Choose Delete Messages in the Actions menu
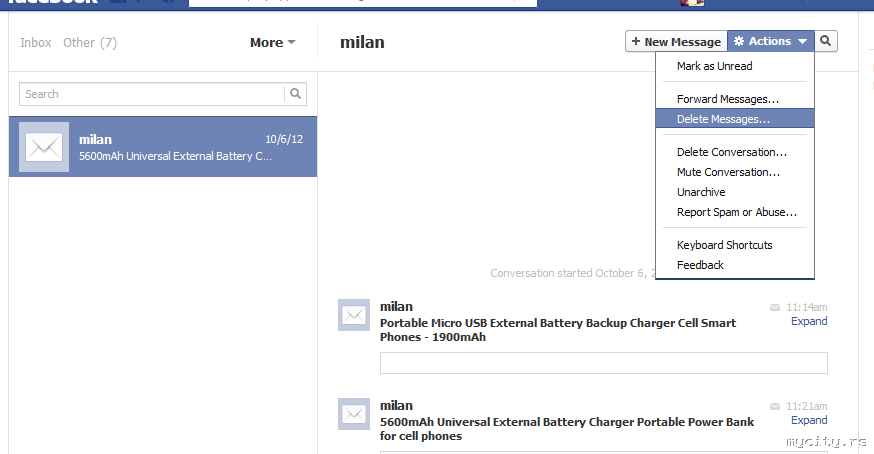Screen dimensions: 874x454 point(723,119)
